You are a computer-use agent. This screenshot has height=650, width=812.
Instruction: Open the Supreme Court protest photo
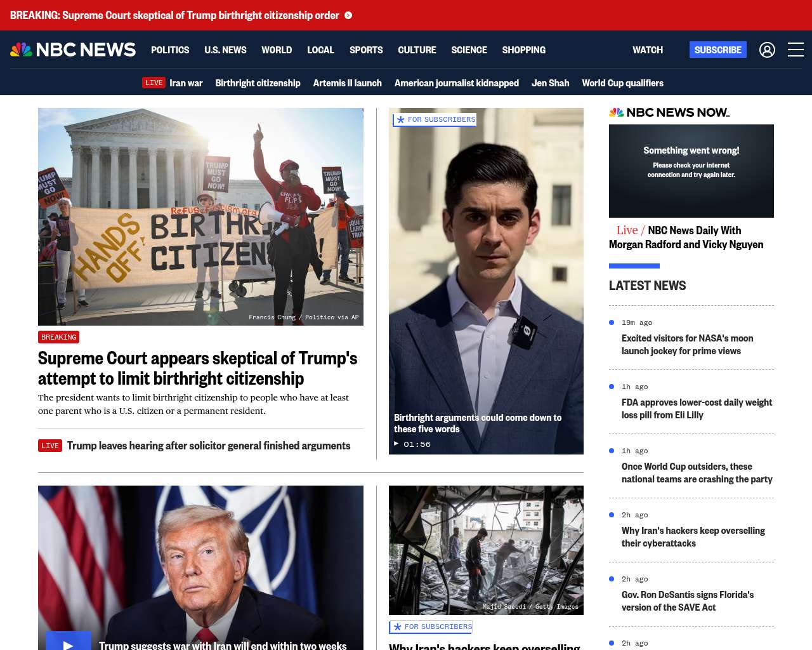pos(200,216)
